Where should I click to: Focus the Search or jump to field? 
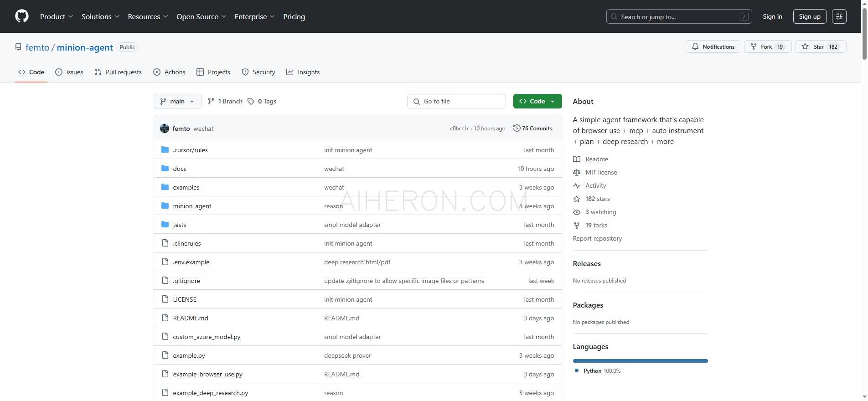pos(679,16)
